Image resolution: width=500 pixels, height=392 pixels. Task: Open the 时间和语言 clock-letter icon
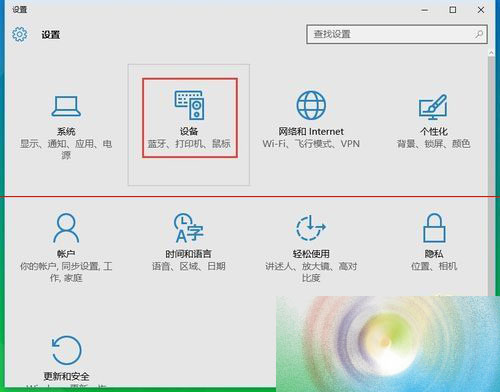[x=189, y=228]
